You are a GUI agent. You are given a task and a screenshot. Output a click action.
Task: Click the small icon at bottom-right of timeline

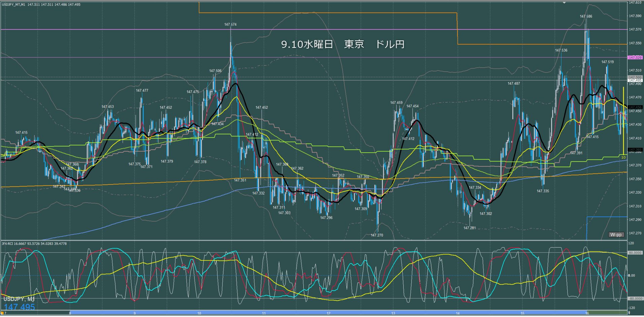point(629,313)
